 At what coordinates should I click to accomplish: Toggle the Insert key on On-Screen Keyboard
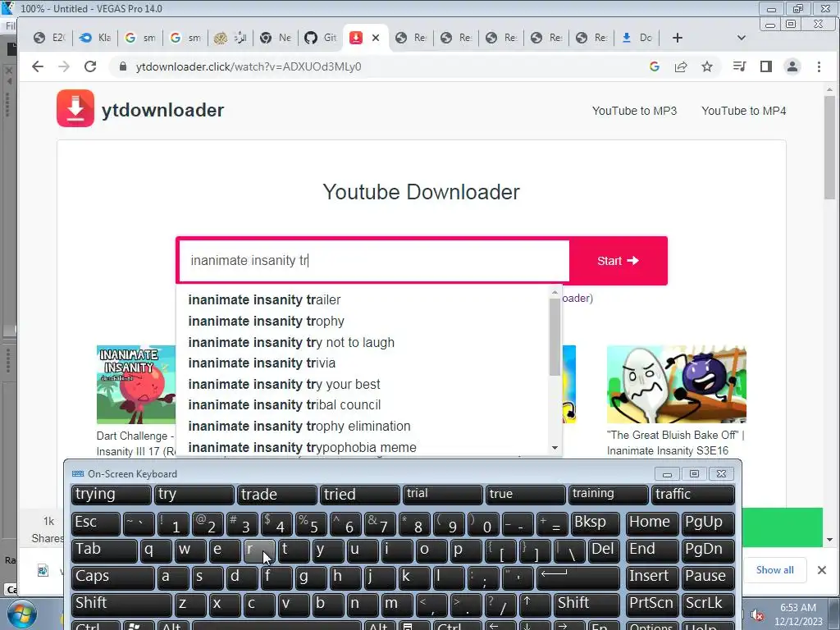point(652,577)
